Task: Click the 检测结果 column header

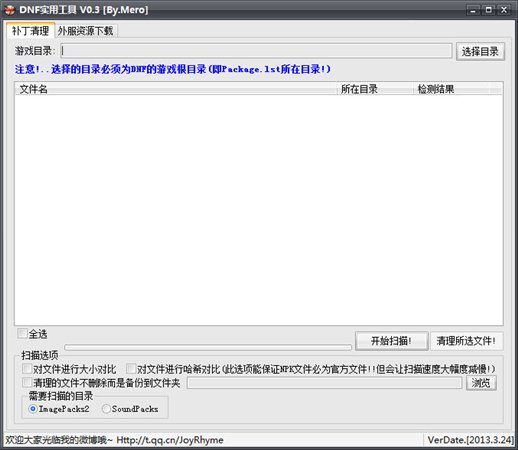Action: [x=452, y=89]
